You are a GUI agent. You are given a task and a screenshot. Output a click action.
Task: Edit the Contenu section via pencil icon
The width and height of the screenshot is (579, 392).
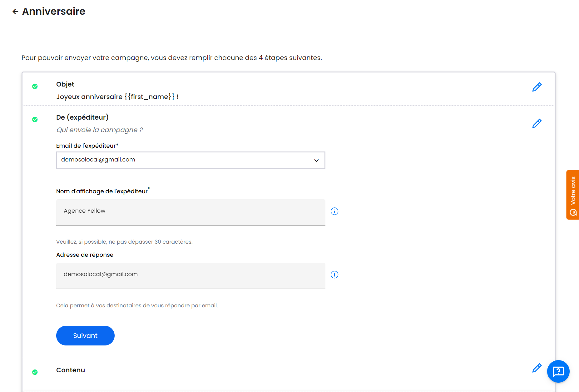tap(537, 368)
